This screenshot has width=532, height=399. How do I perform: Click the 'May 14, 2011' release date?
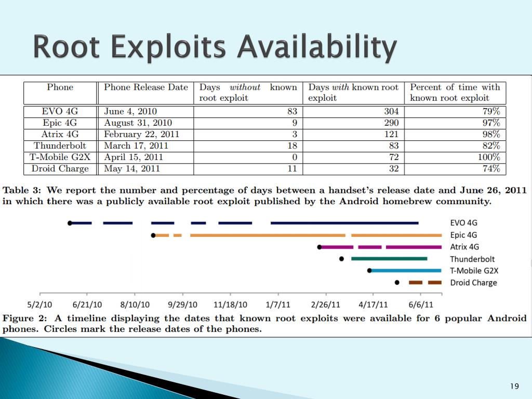[131, 169]
